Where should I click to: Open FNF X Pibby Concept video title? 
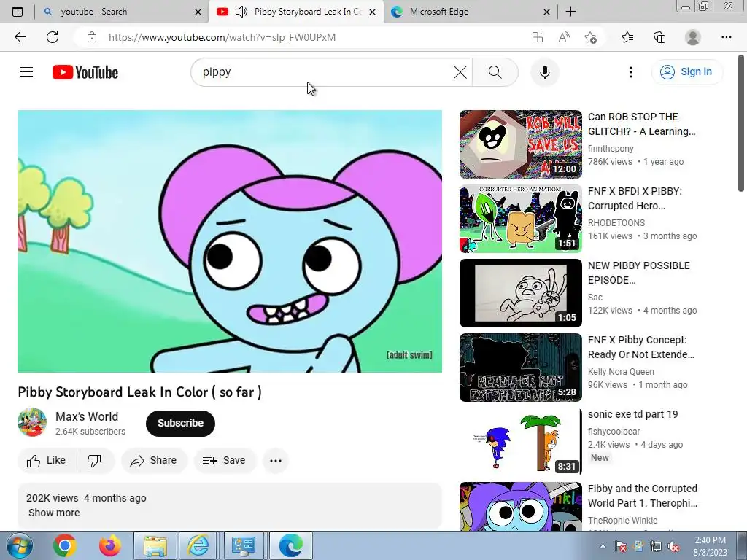pyautogui.click(x=640, y=347)
